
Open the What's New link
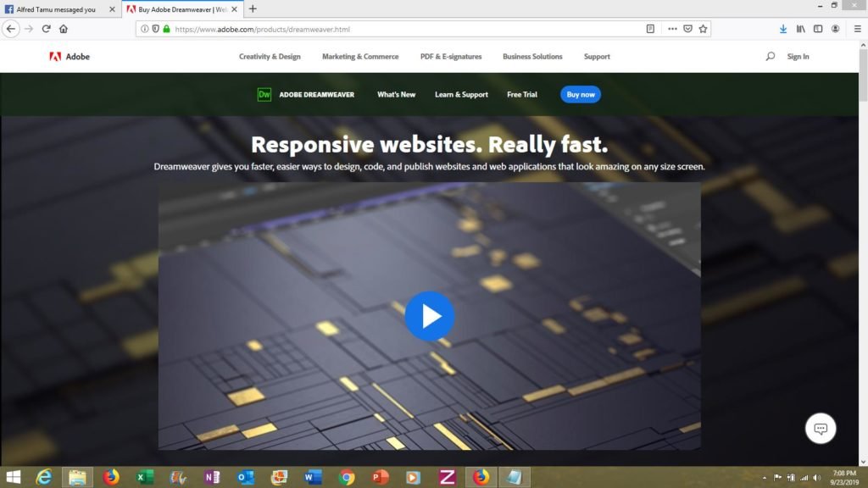[397, 95]
